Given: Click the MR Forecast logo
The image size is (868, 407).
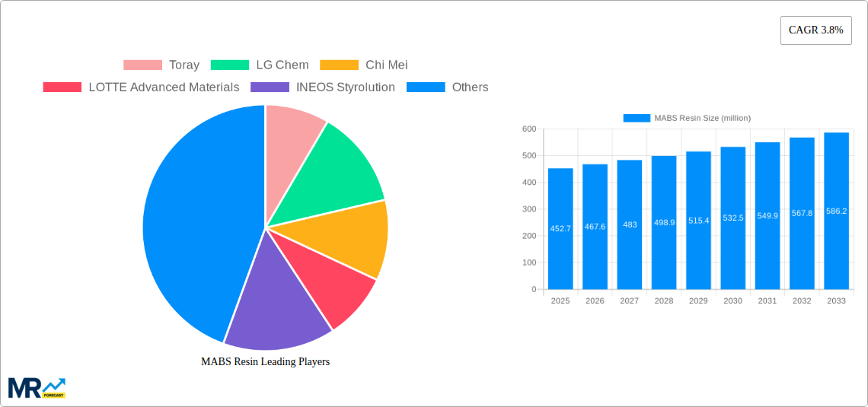Looking at the screenshot, I should 37,388.
